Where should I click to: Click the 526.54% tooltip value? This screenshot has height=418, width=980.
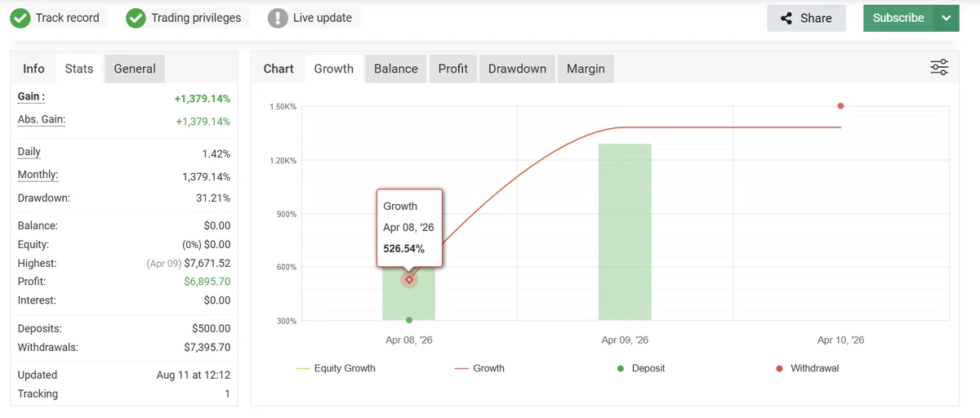click(x=403, y=248)
